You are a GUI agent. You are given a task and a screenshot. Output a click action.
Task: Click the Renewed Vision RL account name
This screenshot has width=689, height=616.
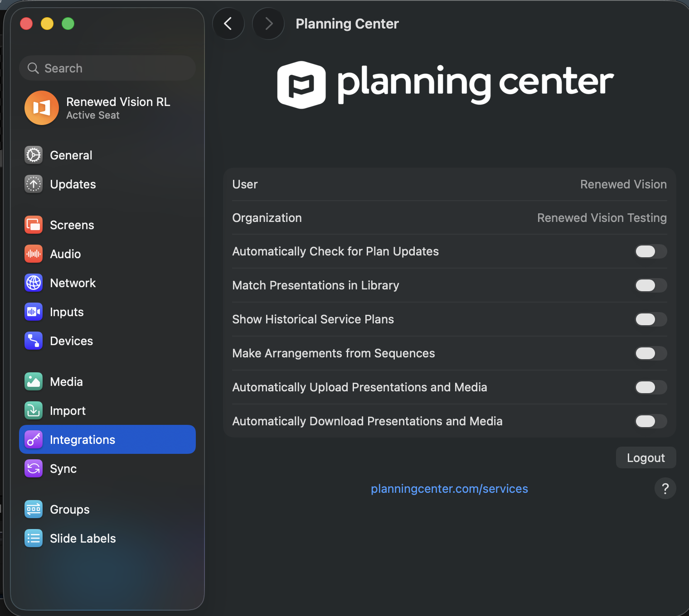pyautogui.click(x=118, y=102)
